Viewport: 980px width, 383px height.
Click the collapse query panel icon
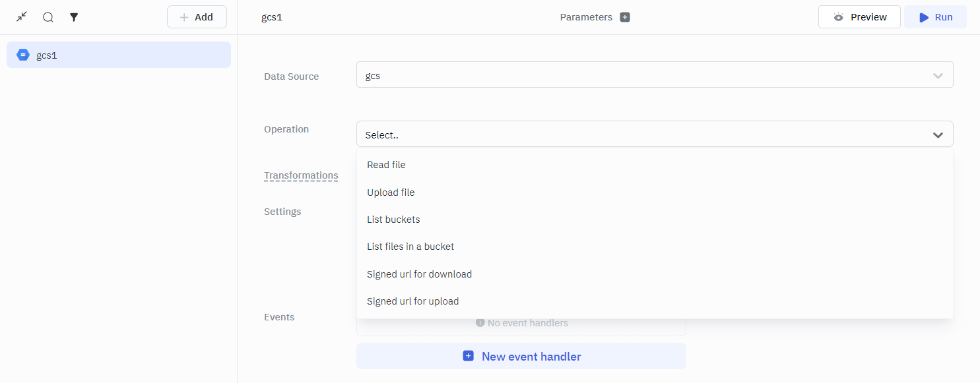coord(22,16)
